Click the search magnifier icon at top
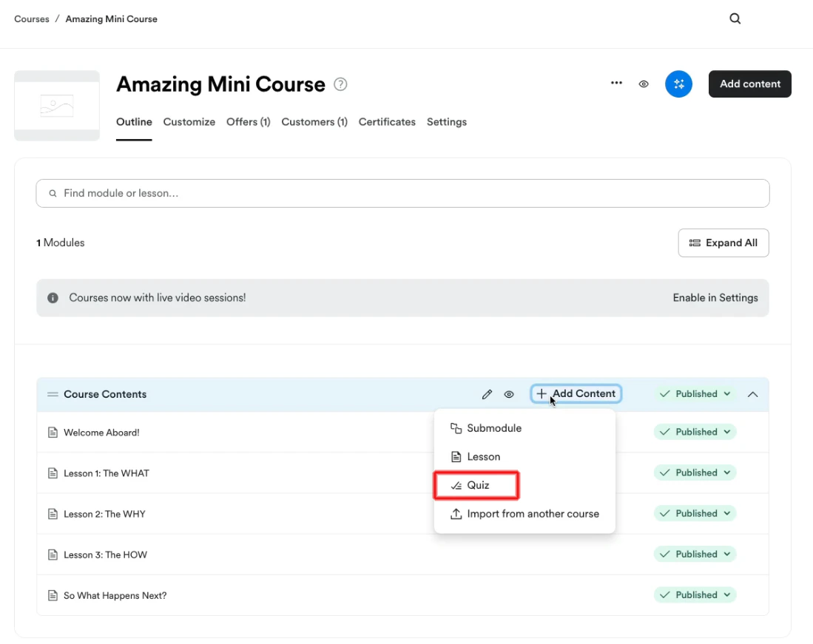This screenshot has width=813, height=644. pos(735,18)
